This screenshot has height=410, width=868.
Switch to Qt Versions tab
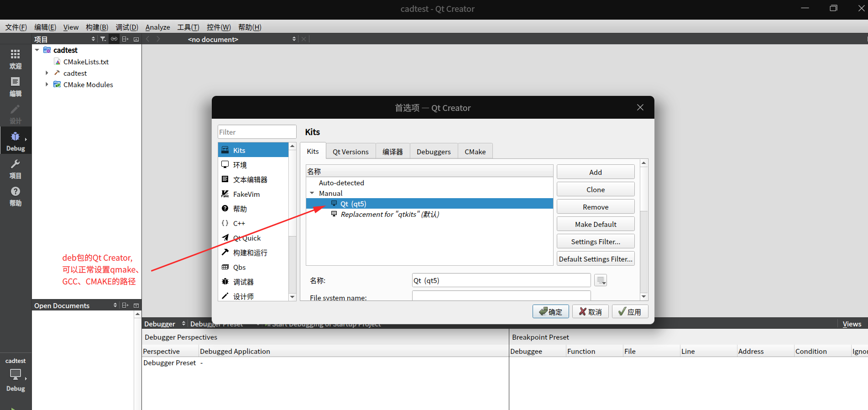[x=350, y=152]
